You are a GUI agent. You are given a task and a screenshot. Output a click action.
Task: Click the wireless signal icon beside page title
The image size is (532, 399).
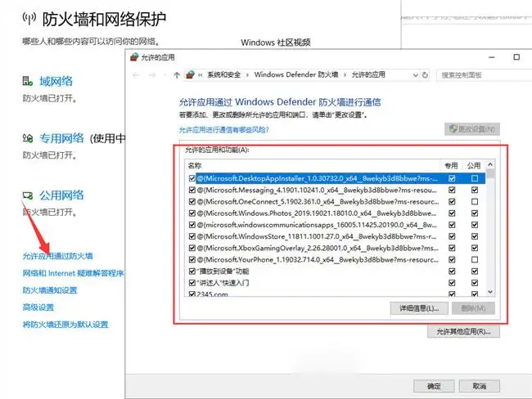click(29, 18)
